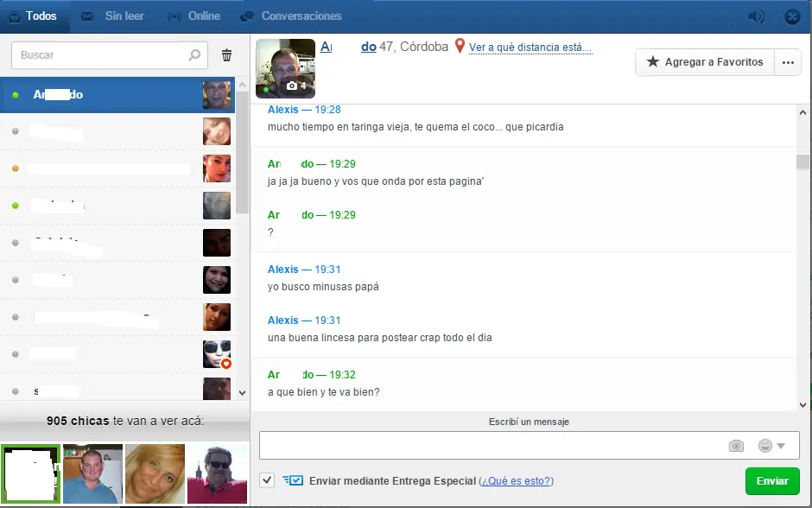
Task: Click the envelope icon beside Sin leer
Action: coord(87,16)
